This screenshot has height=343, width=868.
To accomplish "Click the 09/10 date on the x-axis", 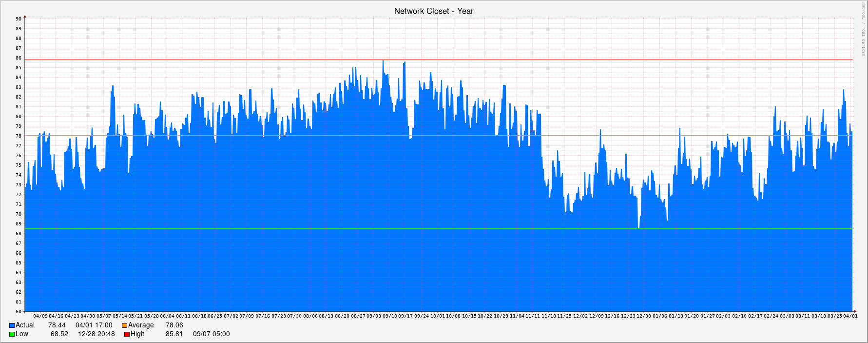I will [389, 316].
